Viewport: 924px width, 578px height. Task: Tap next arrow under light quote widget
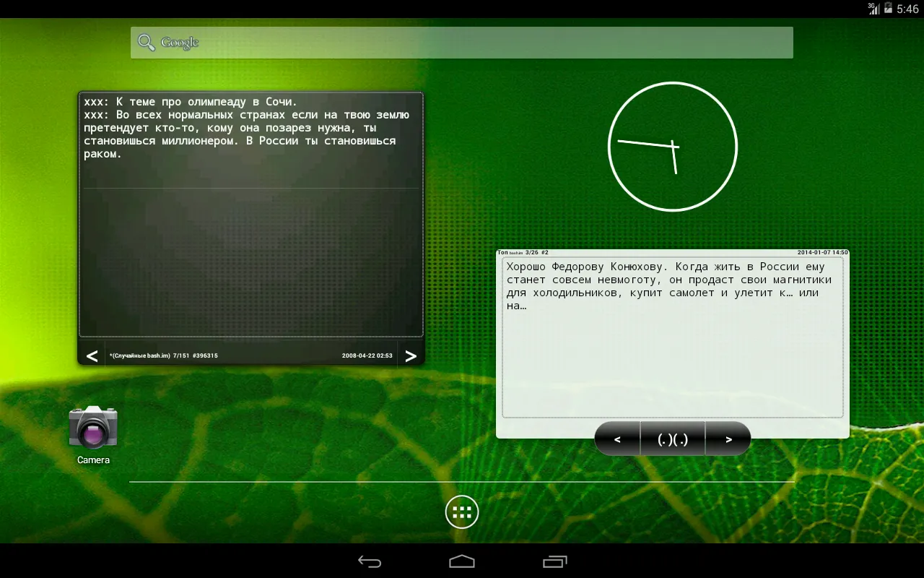pos(728,439)
